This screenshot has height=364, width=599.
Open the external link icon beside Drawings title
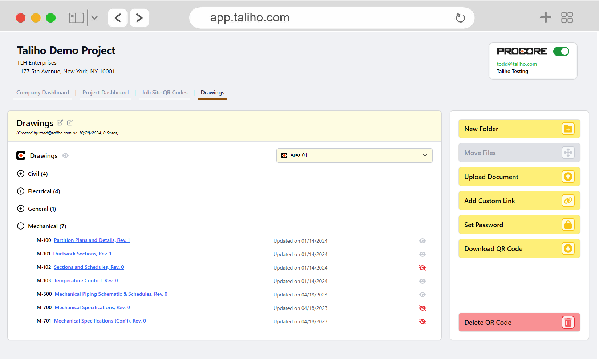70,123
